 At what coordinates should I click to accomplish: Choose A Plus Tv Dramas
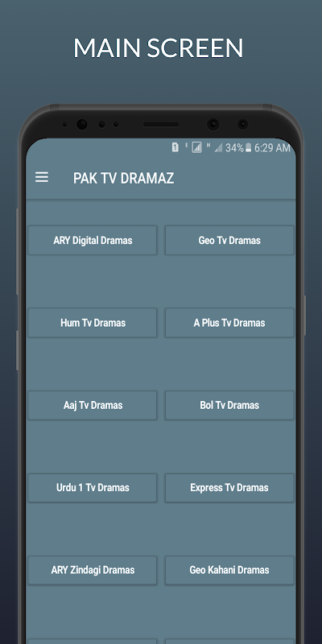(229, 323)
